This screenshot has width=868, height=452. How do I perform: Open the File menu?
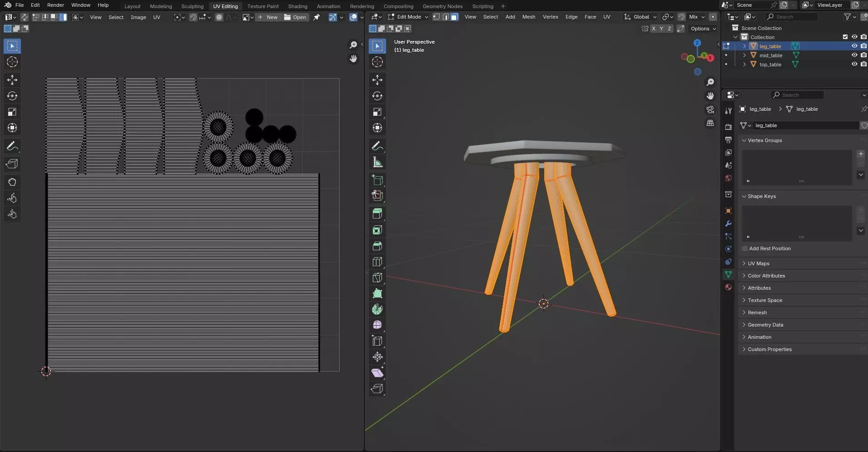[x=19, y=5]
